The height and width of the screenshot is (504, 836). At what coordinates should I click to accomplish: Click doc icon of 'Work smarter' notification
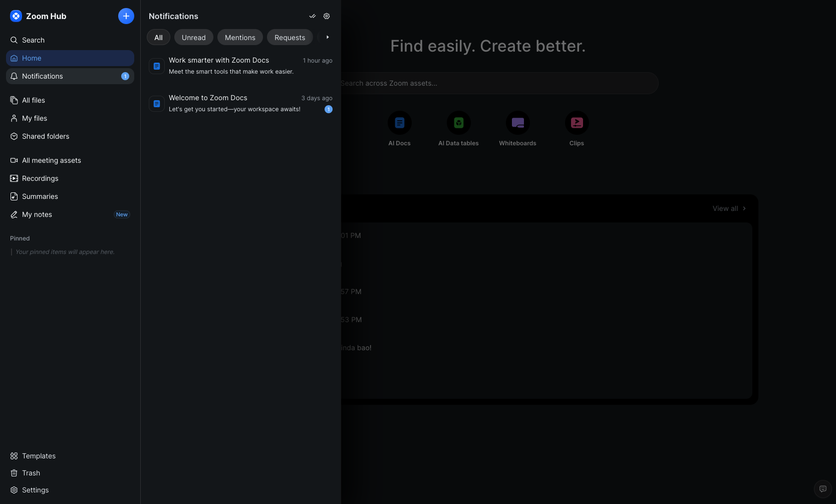pyautogui.click(x=157, y=66)
